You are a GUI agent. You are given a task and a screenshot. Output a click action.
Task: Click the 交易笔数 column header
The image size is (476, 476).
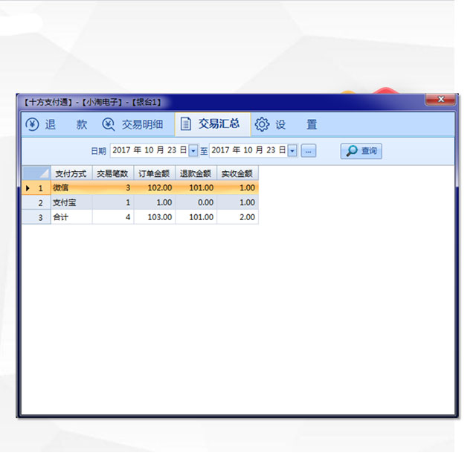tap(112, 173)
